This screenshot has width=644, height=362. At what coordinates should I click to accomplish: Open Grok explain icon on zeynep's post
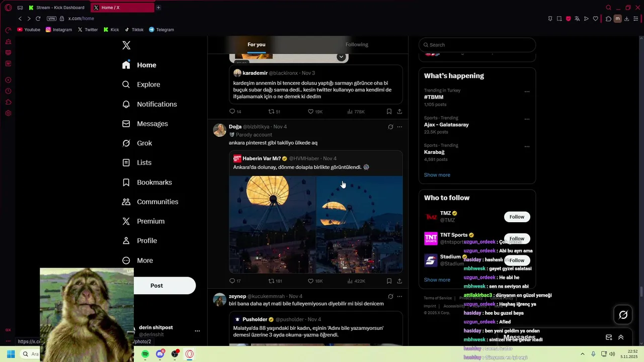[x=390, y=297]
